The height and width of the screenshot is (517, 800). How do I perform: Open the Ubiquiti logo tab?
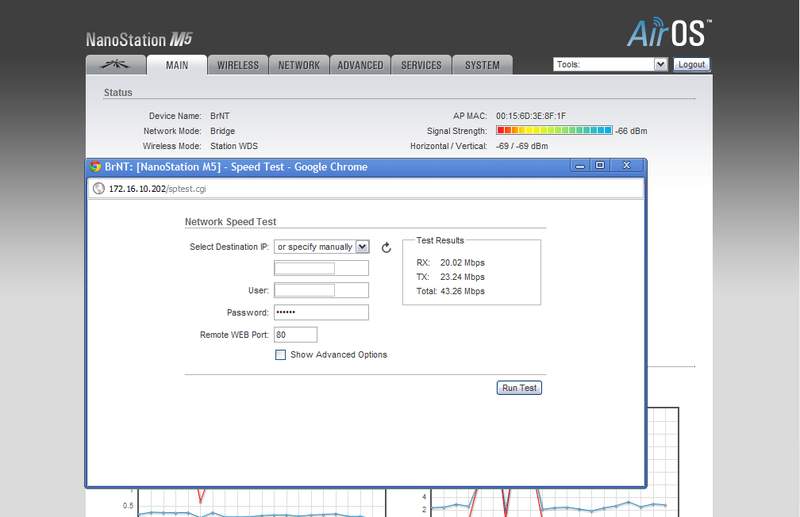pyautogui.click(x=116, y=65)
